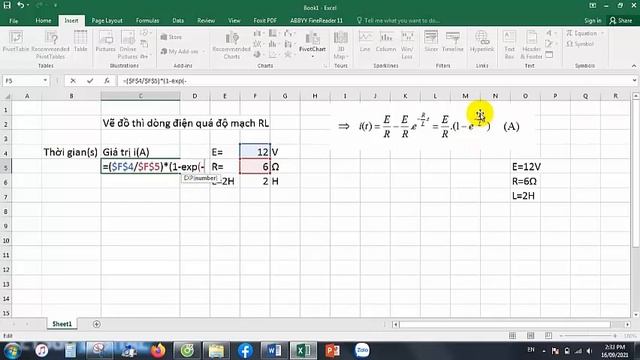Open the PivotTable tool
Viewport: 640px width, 360px height.
click(16, 42)
